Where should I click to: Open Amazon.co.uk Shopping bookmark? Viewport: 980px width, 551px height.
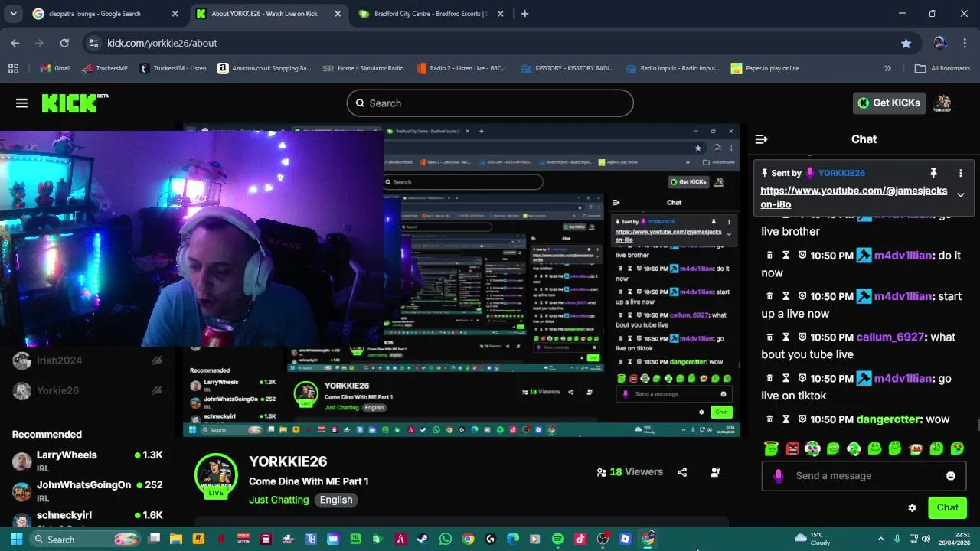(265, 68)
